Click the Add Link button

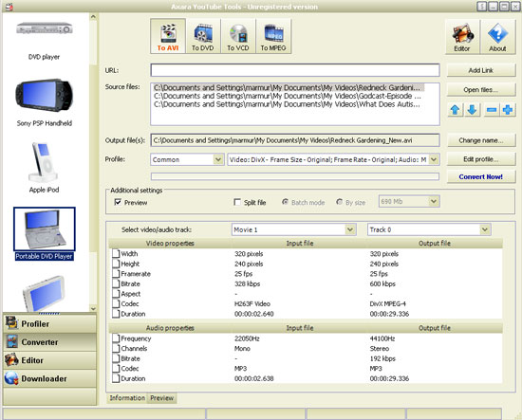(x=481, y=70)
